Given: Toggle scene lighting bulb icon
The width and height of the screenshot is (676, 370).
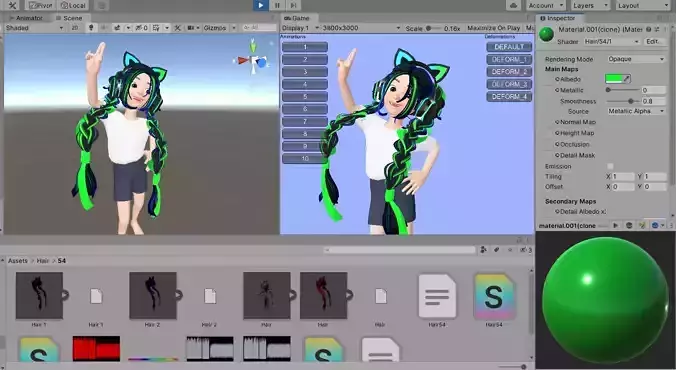Looking at the screenshot, I should [91, 28].
